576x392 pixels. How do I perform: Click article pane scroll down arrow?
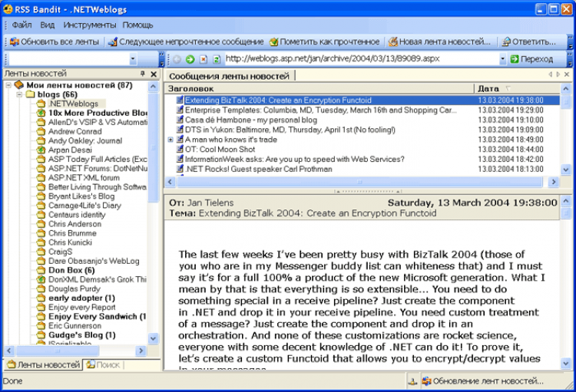[x=566, y=364]
